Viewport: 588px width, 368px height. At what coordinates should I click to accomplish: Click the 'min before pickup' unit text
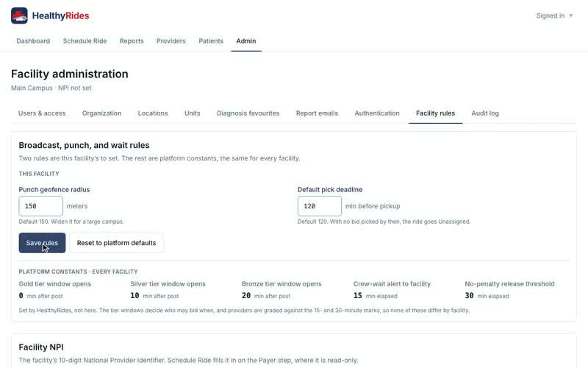[x=373, y=206]
